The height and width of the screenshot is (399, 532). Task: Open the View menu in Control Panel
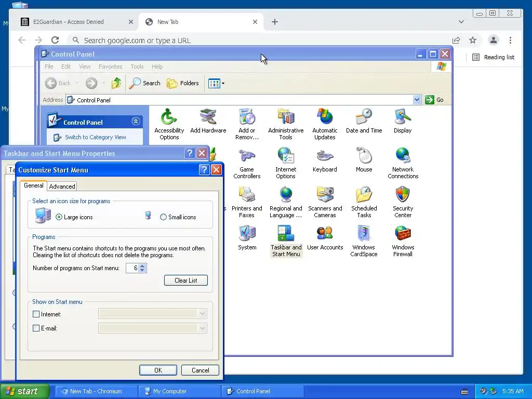pyautogui.click(x=85, y=66)
